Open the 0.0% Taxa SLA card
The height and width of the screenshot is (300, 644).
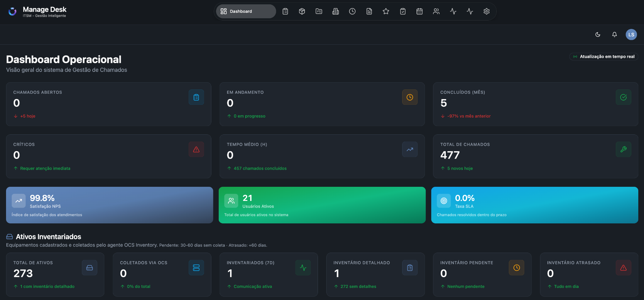point(535,205)
